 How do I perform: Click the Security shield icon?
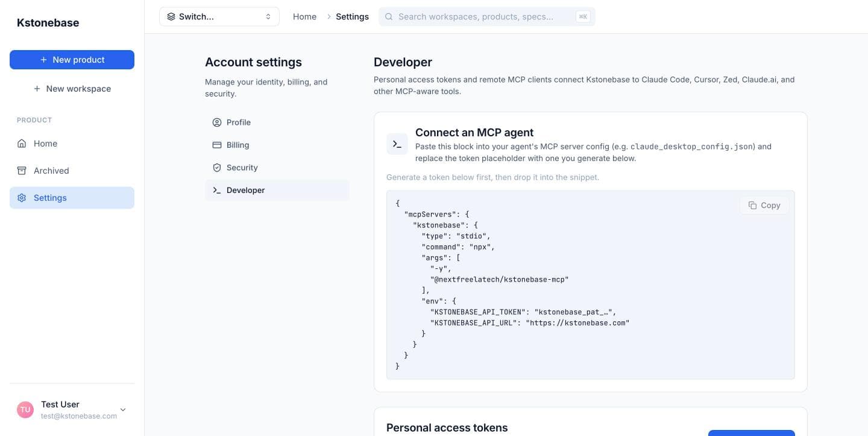pos(217,168)
